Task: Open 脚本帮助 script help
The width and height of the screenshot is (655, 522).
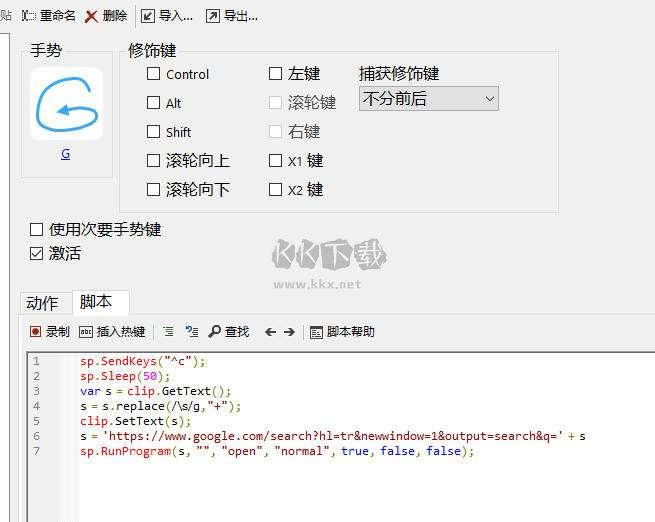Action: coord(342,332)
